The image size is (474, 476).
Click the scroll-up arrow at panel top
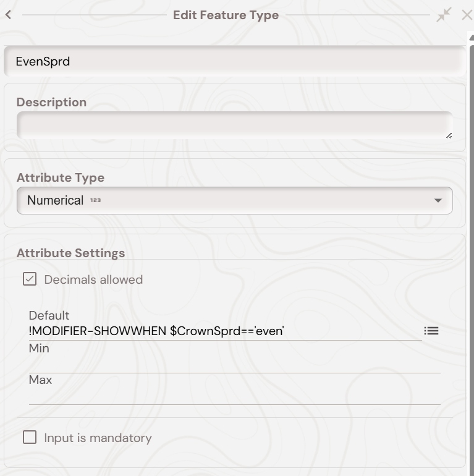click(471, 38)
